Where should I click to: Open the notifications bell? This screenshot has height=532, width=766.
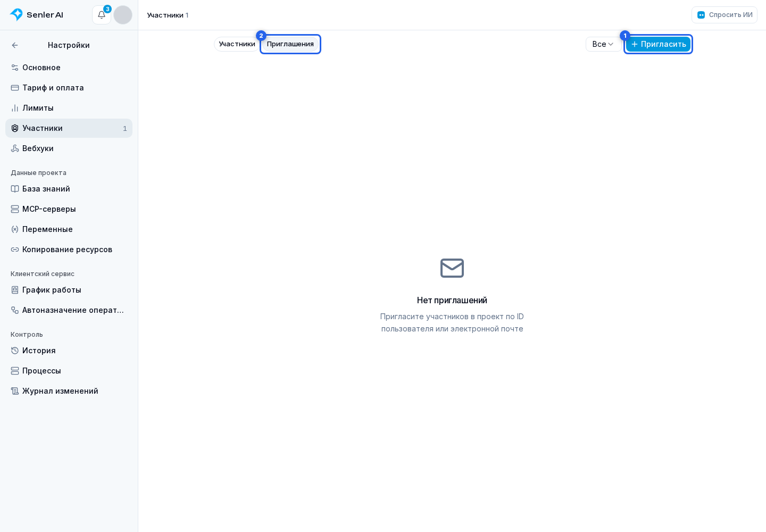click(x=102, y=15)
